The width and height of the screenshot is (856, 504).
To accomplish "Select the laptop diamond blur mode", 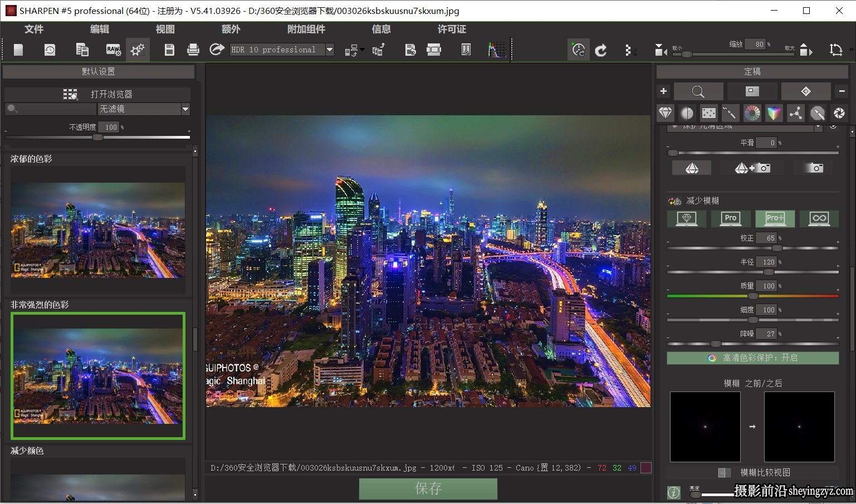I will [687, 218].
